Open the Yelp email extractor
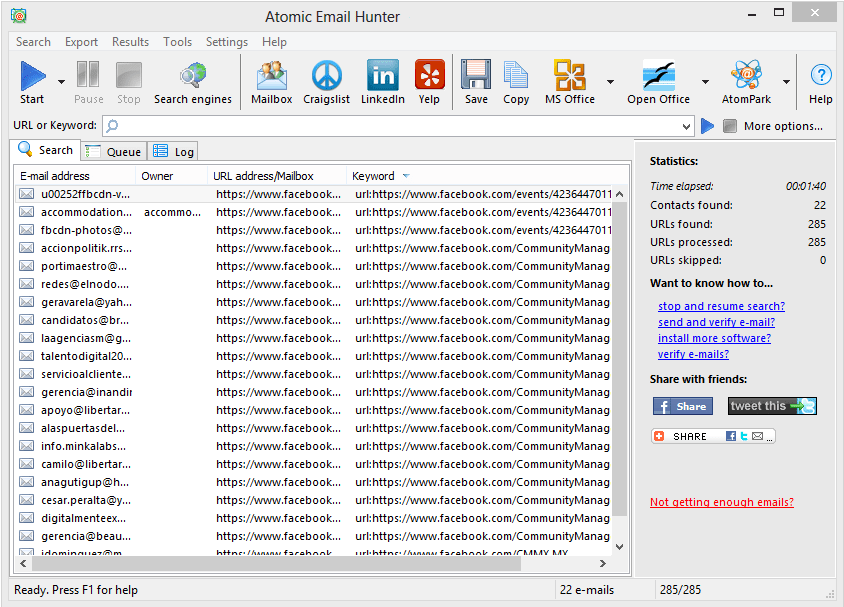This screenshot has width=844, height=607. click(x=429, y=82)
